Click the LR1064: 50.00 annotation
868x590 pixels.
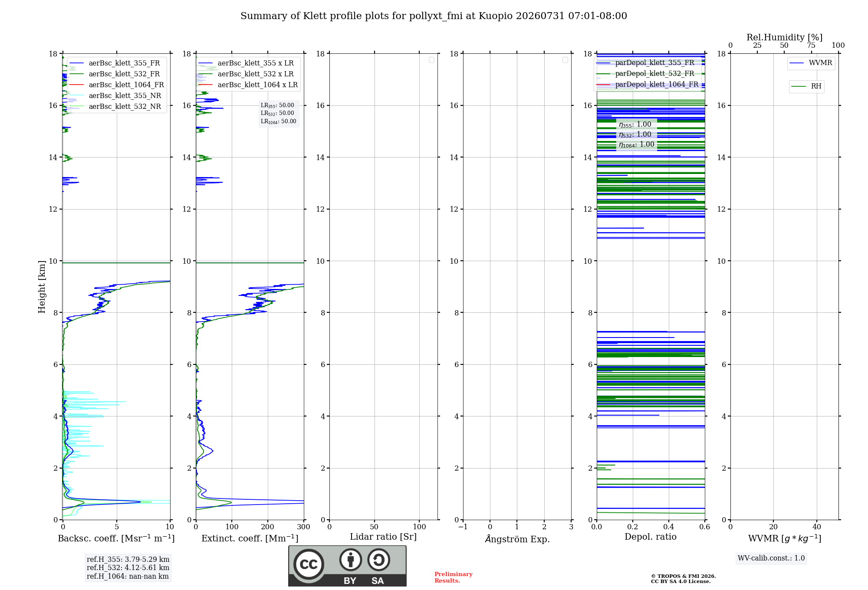point(279,121)
